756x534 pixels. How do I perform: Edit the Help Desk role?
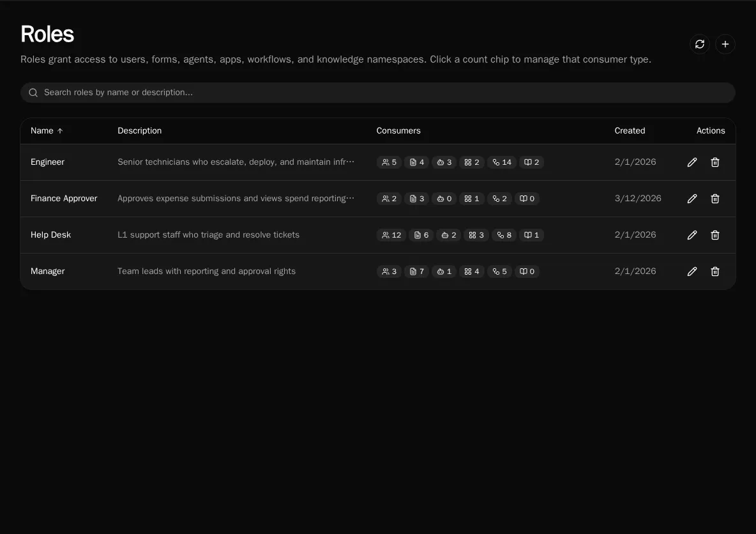tap(692, 235)
